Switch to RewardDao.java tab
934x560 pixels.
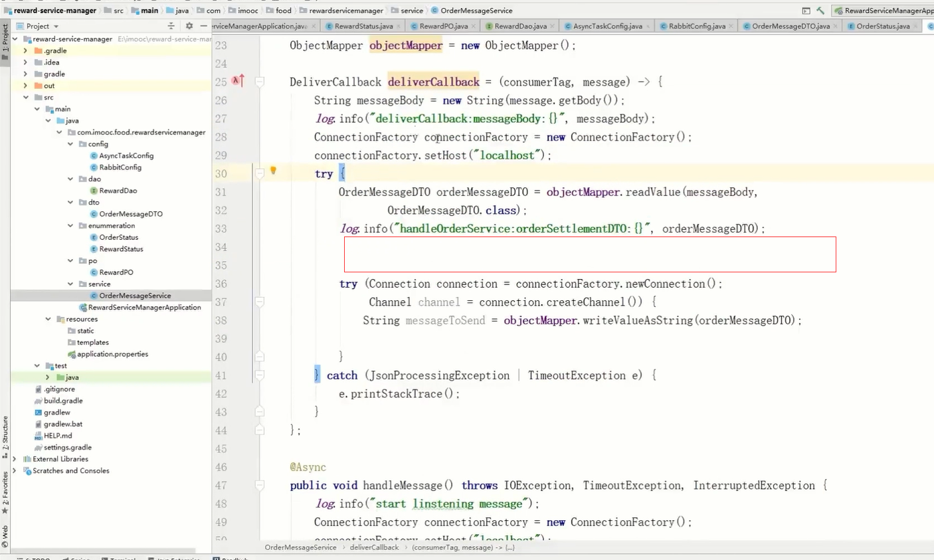coord(520,26)
